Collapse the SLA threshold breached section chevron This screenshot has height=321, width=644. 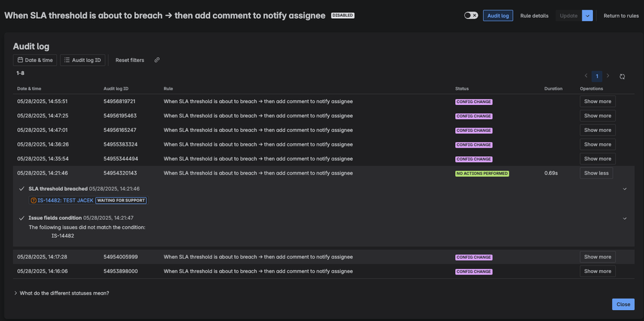(625, 189)
